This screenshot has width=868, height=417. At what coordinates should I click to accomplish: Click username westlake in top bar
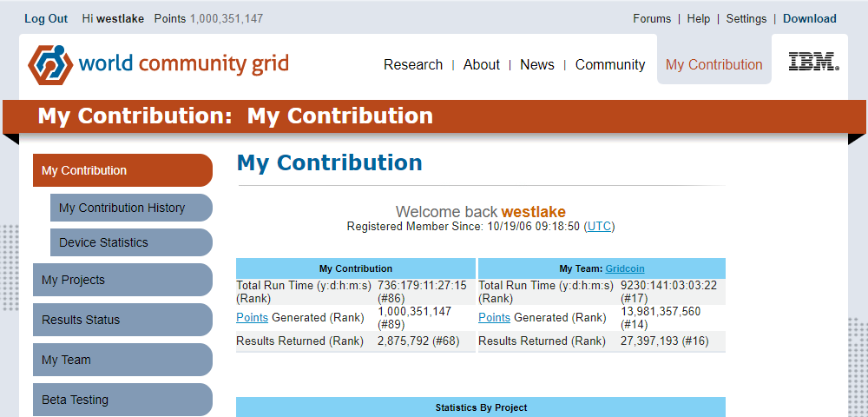tap(120, 19)
